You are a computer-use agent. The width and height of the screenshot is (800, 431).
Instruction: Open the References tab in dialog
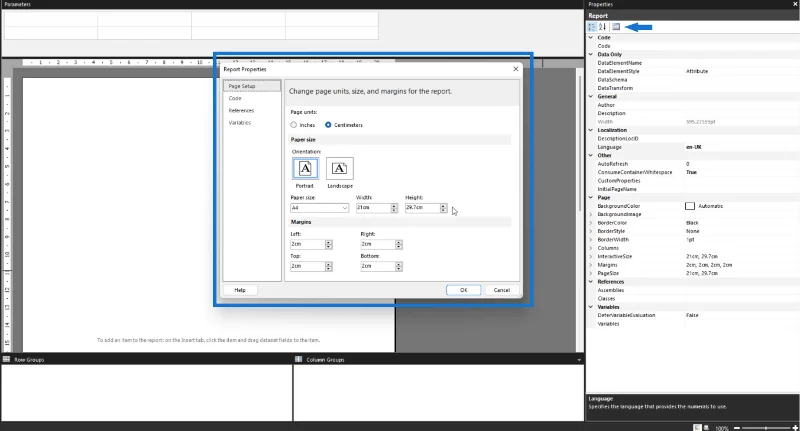click(241, 111)
